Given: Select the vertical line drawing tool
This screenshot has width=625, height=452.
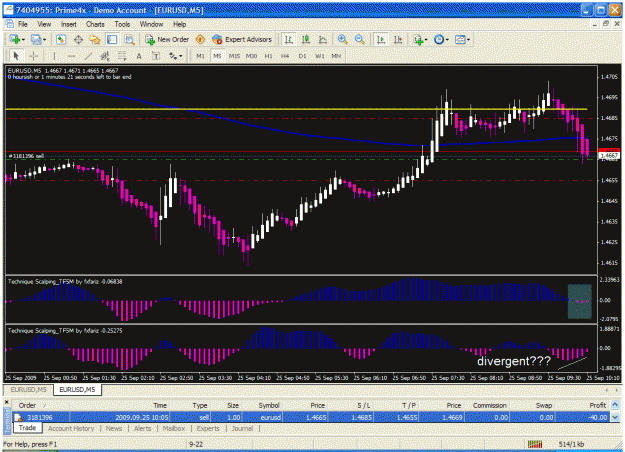Looking at the screenshot, I should [54, 56].
